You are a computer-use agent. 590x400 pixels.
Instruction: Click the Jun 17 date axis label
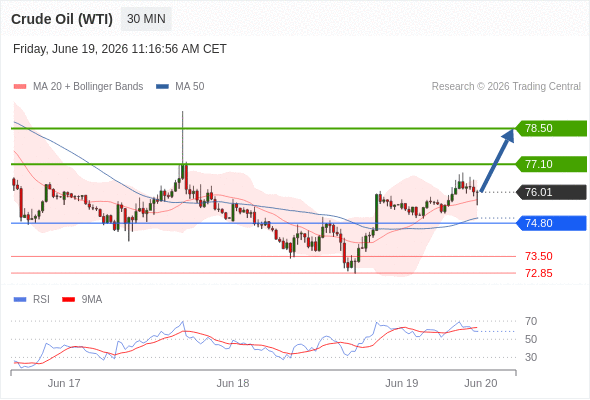click(64, 383)
